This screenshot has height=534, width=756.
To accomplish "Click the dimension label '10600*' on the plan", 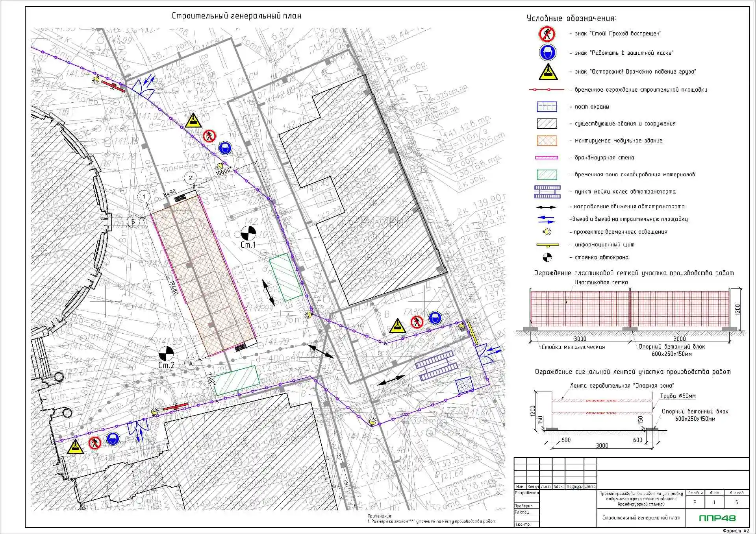I will (223, 171).
